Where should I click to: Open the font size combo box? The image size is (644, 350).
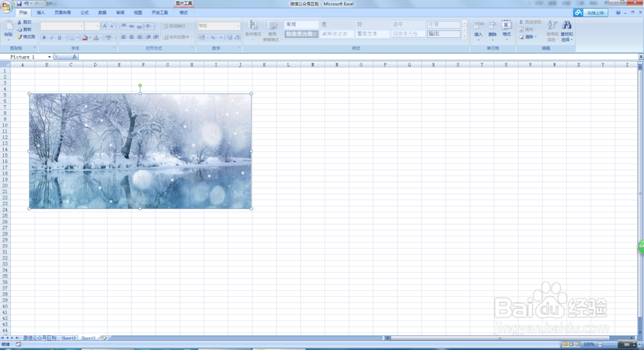tap(92, 26)
